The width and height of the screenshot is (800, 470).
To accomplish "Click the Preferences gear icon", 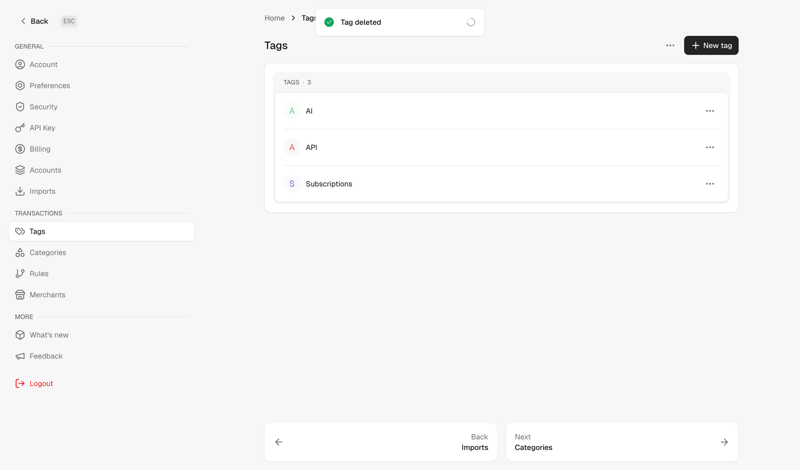I will pos(20,85).
